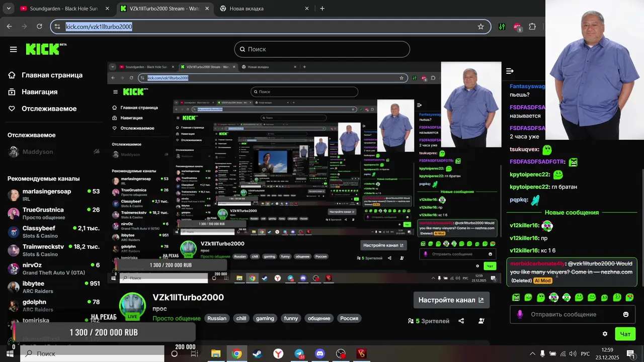Open recommended channel Classybeef
The width and height of the screenshot is (644, 362).
53,232
